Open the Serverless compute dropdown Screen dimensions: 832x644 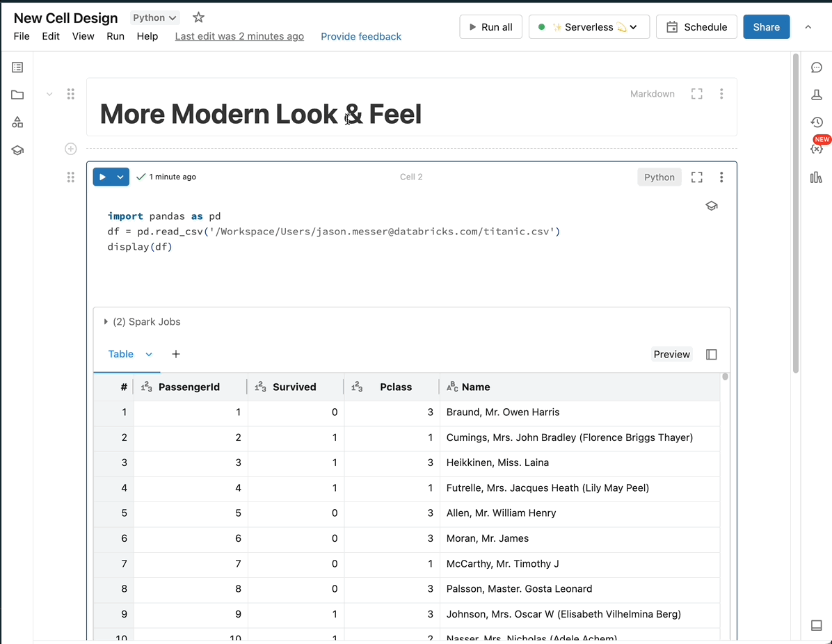coord(589,27)
